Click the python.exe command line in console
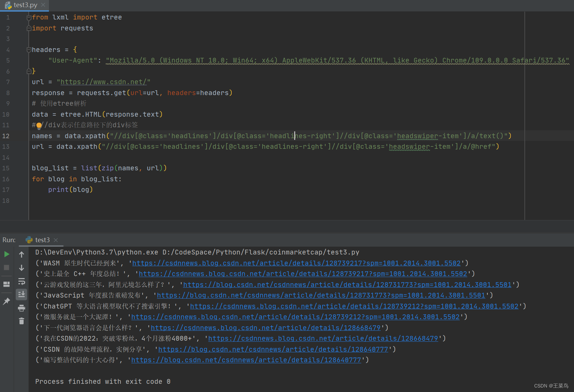The width and height of the screenshot is (574, 392). point(197,252)
